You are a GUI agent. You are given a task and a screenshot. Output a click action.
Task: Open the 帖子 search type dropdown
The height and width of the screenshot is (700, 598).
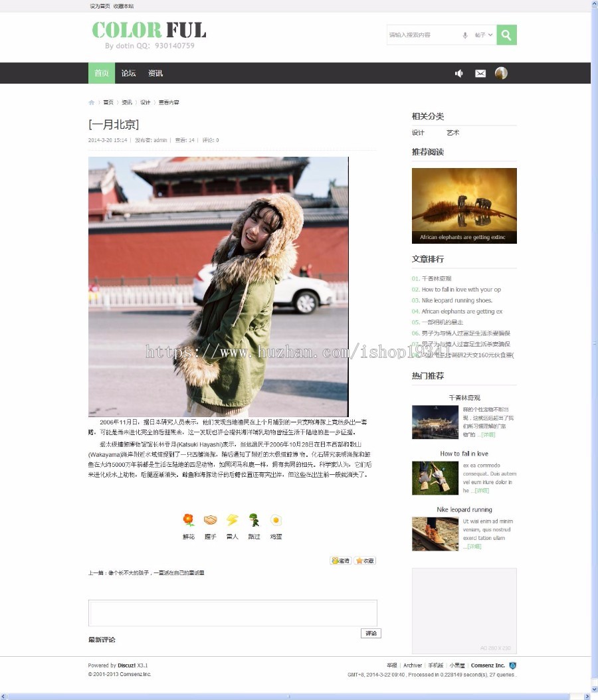(x=482, y=35)
